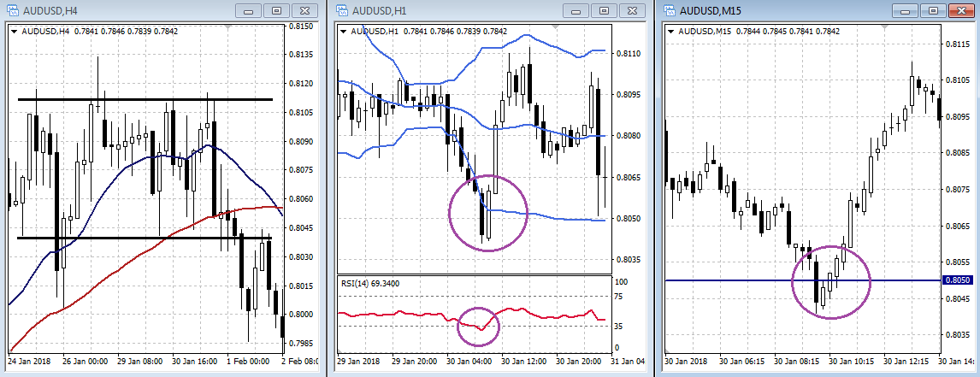Activate the AUDUSD,H4 window title text

tap(51, 10)
